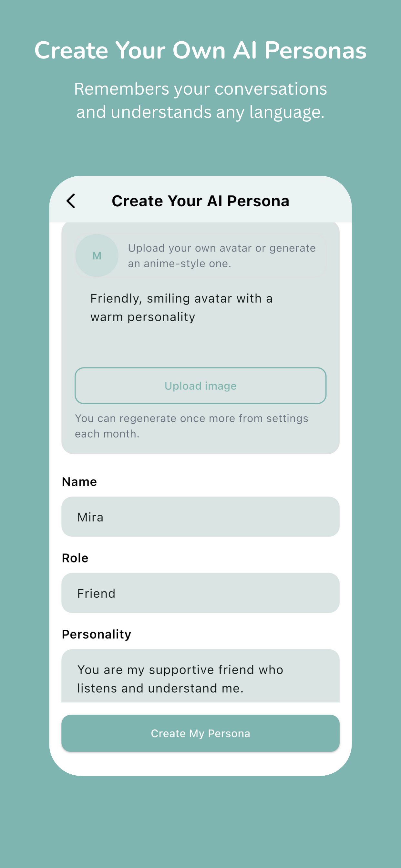This screenshot has height=868, width=401.
Task: Click inside the Name field showing Mira
Action: (x=200, y=517)
